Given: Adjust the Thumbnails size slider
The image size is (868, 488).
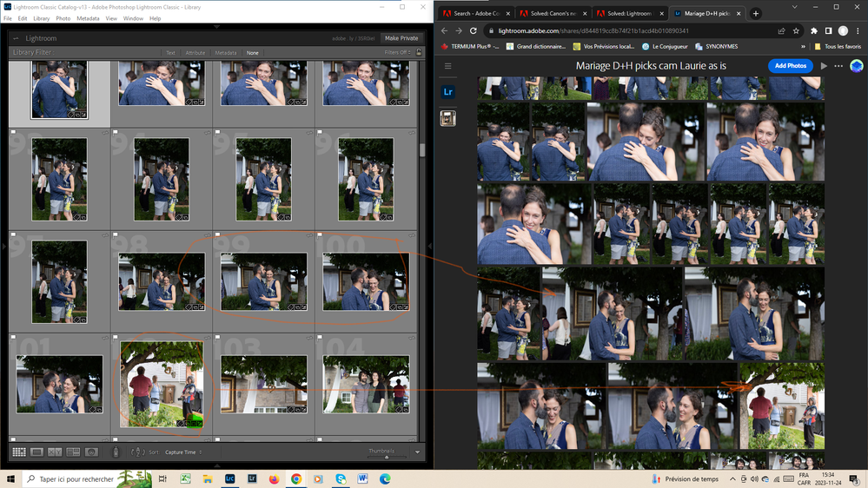Looking at the screenshot, I should (387, 457).
